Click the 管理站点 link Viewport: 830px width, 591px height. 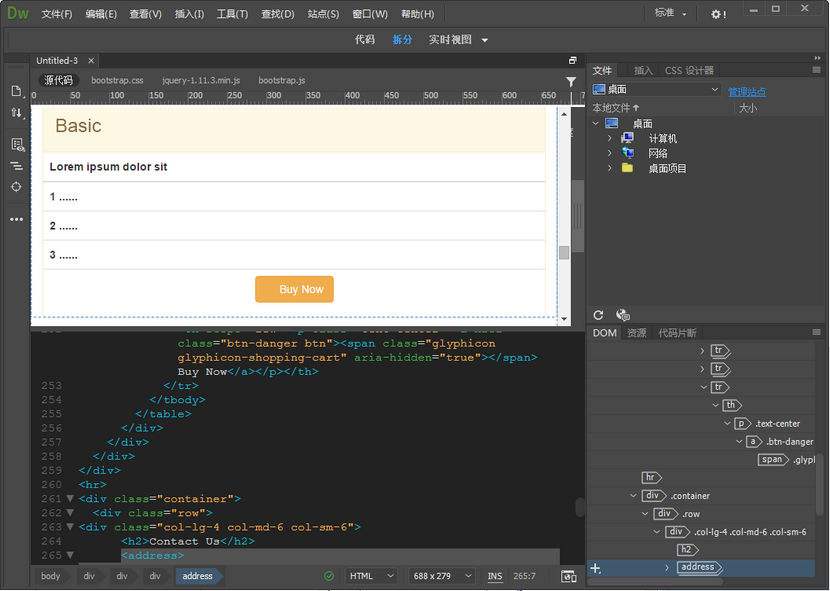pos(746,92)
